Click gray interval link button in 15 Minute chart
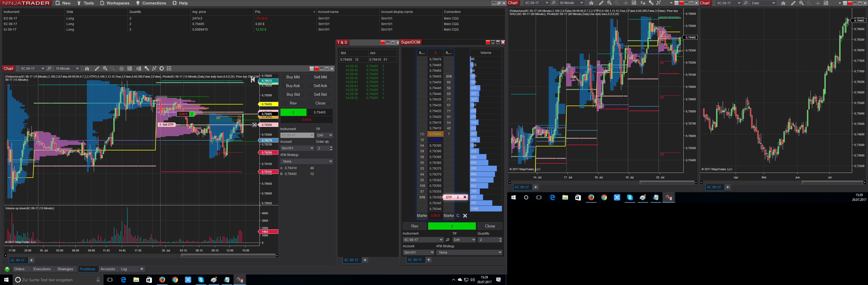This screenshot has width=868, height=285. 311,69
